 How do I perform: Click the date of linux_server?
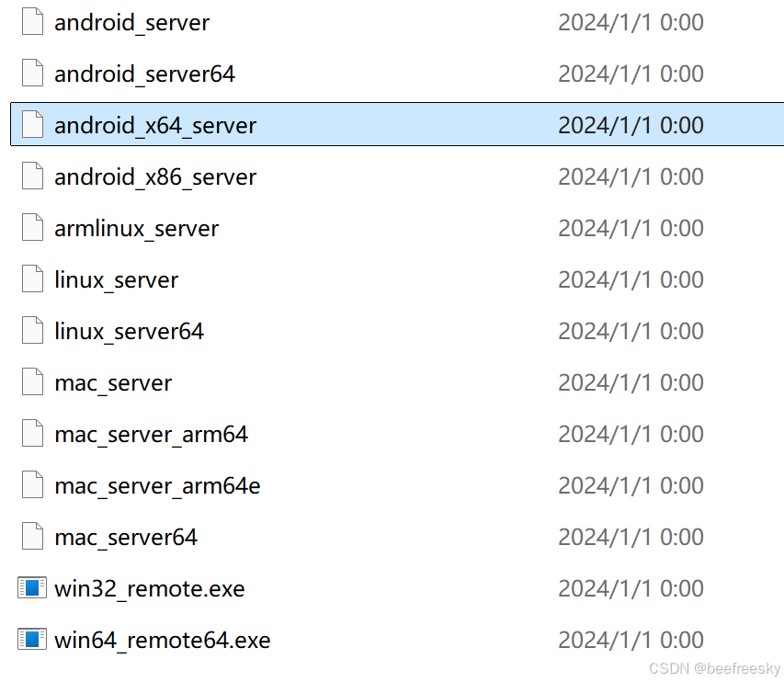tap(631, 280)
